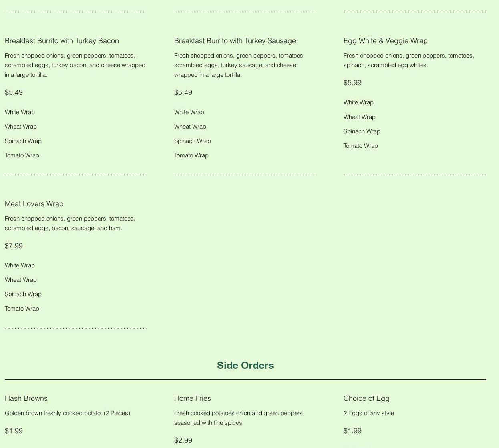Click the $7.99 price of Meat Lovers Wrap
Image resolution: width=499 pixels, height=448 pixels.
[14, 246]
